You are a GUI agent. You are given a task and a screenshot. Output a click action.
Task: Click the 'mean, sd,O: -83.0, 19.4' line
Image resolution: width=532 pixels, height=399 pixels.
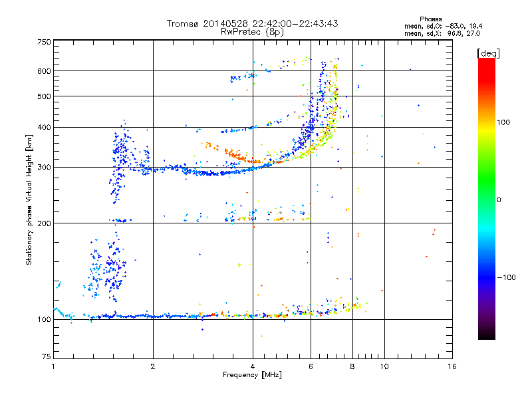tap(443, 26)
